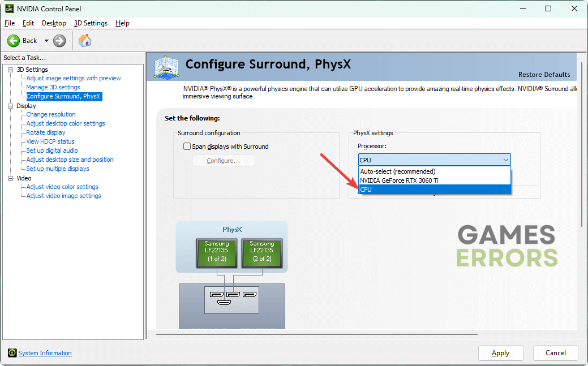588x366 pixels.
Task: Click the System Information icon
Action: pos(12,353)
